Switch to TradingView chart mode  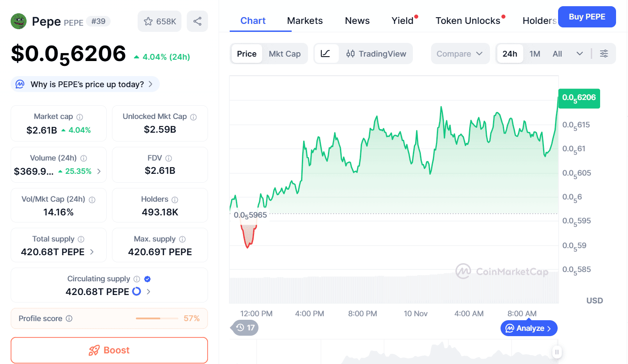(x=376, y=54)
